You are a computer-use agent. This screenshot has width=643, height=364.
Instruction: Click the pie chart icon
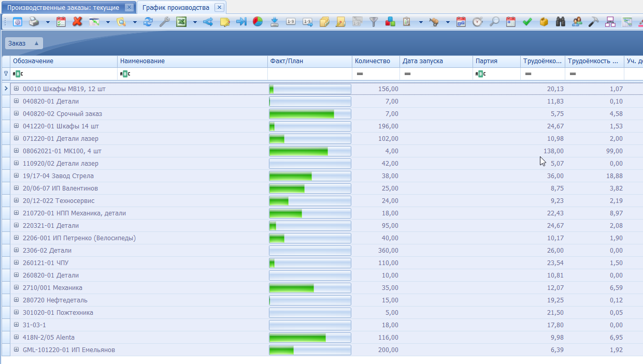[x=258, y=22]
